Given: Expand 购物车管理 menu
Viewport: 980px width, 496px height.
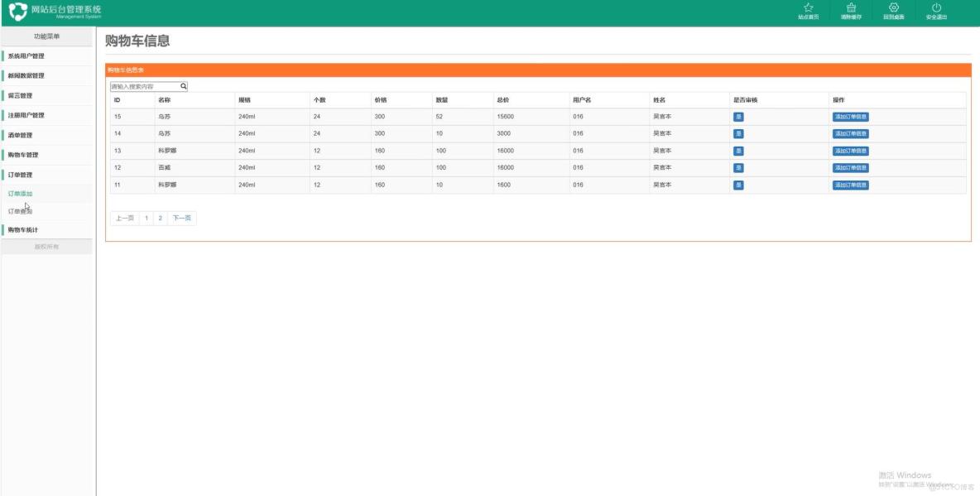Looking at the screenshot, I should click(x=47, y=155).
